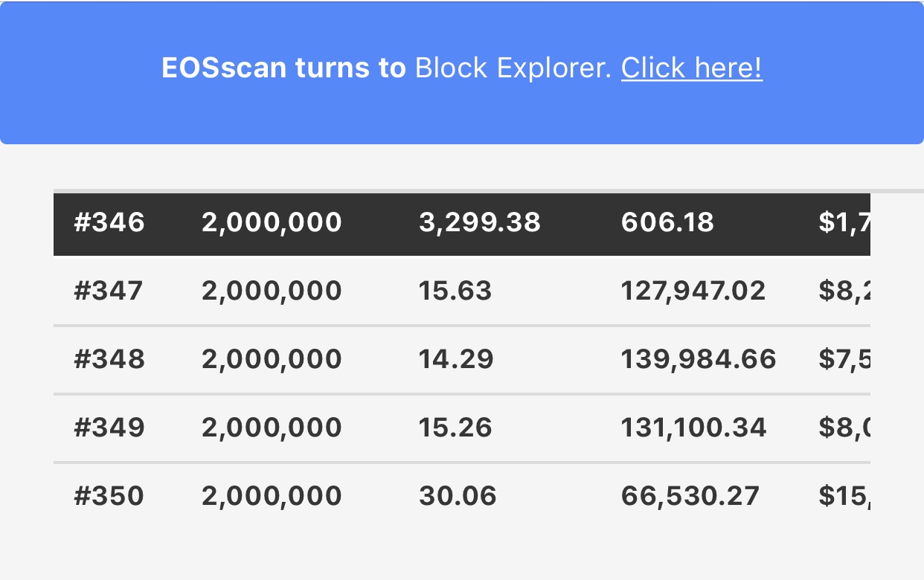924x580 pixels.
Task: Select the 606.18 cell
Action: click(667, 222)
